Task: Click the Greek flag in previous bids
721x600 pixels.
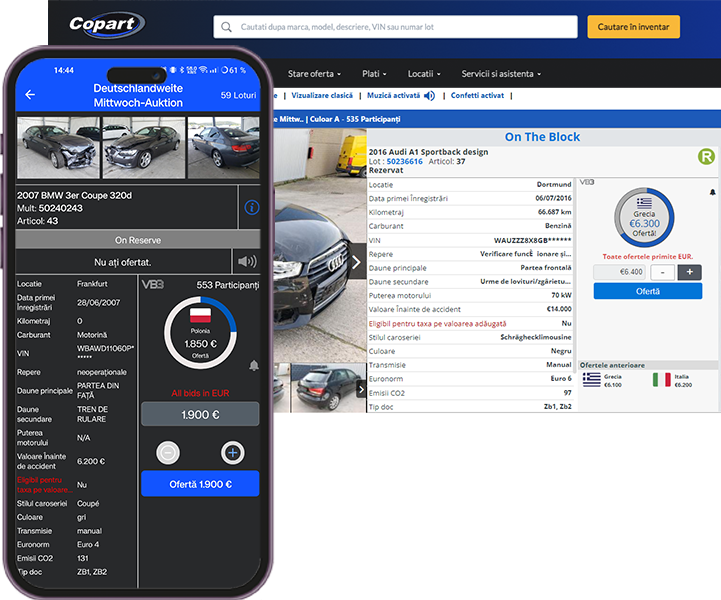Action: 592,380
